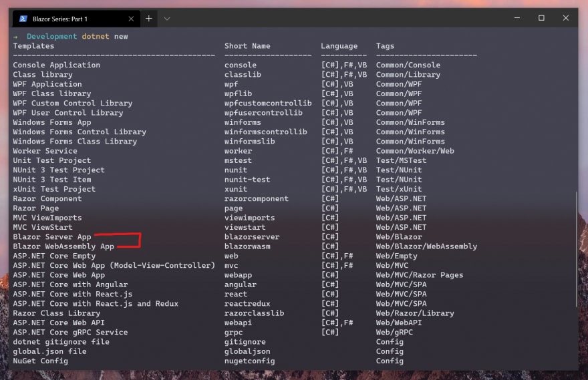Click 'ASP.NET Core with React.js and Redux'
Image resolution: width=588 pixels, height=380 pixels.
pos(96,304)
